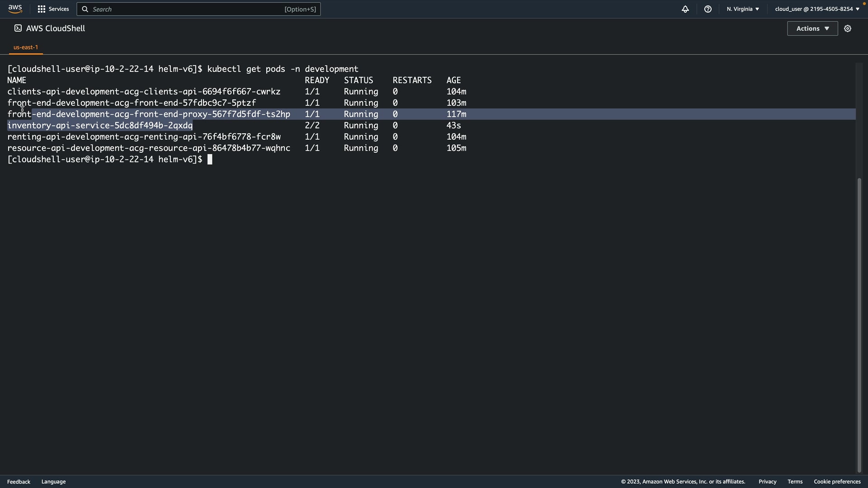Open the help question mark icon

coord(708,9)
